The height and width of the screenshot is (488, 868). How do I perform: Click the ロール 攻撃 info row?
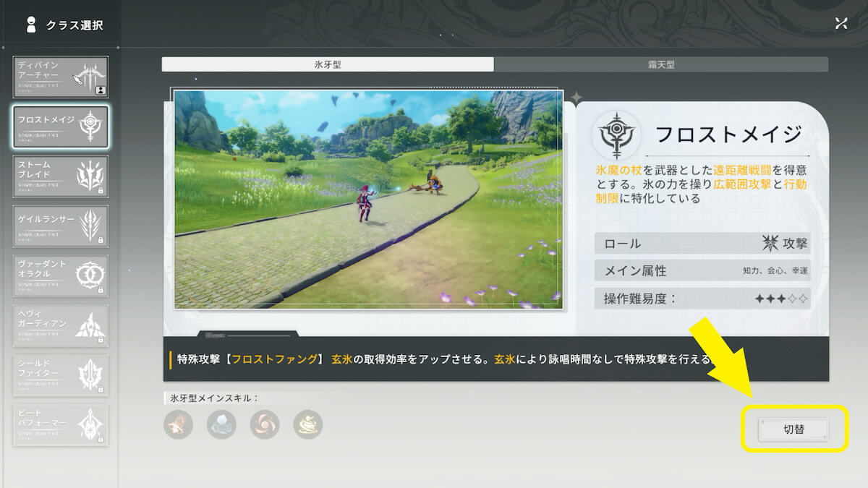[702, 244]
